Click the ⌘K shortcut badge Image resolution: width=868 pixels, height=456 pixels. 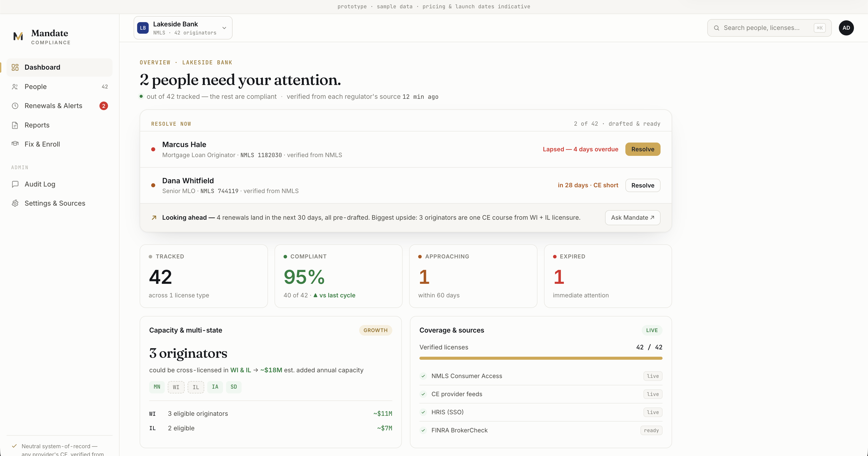tap(820, 28)
